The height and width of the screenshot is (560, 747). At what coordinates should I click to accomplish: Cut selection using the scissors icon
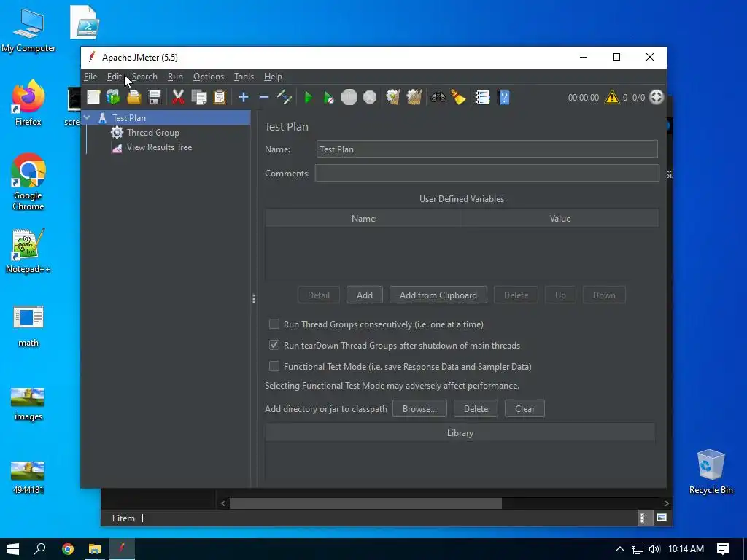tap(178, 97)
